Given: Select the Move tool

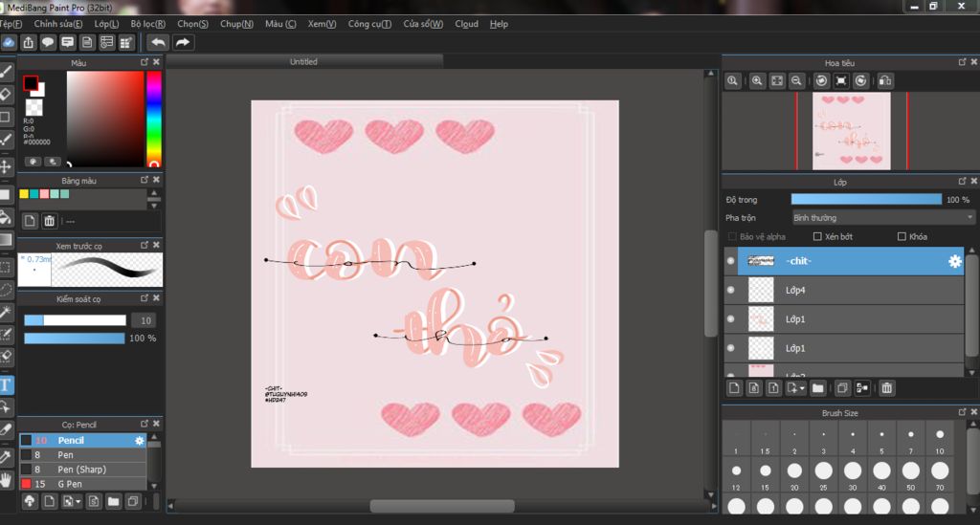Looking at the screenshot, I should [6, 166].
